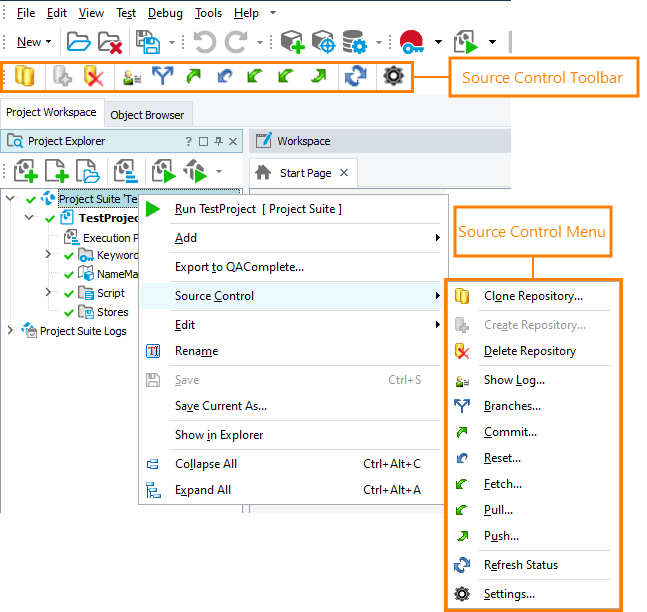Switch to the Object Browser tab
The width and height of the screenshot is (647, 612).
click(x=147, y=115)
